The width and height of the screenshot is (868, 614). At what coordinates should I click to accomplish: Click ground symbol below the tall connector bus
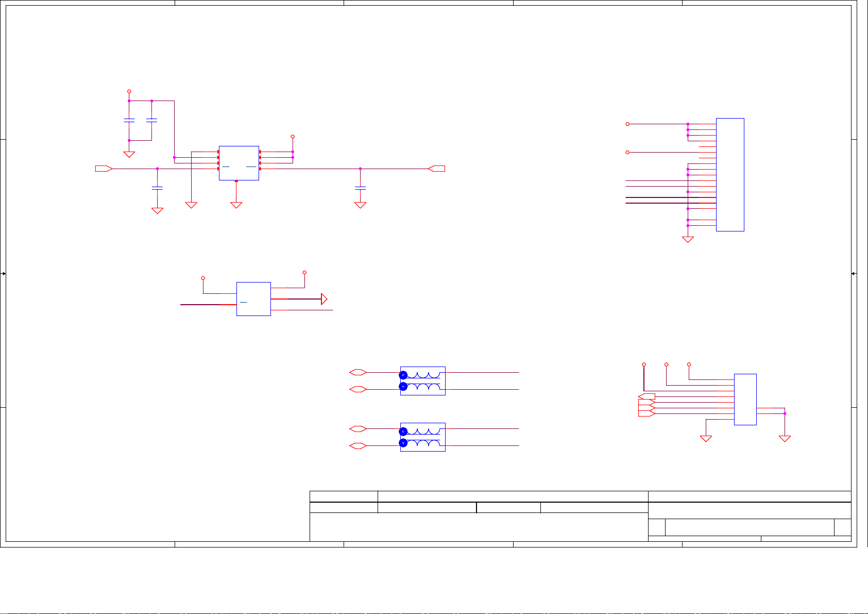(x=688, y=239)
